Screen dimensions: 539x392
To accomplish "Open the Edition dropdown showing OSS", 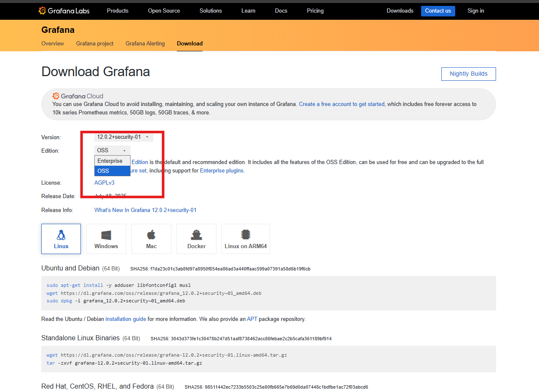I will 112,151.
